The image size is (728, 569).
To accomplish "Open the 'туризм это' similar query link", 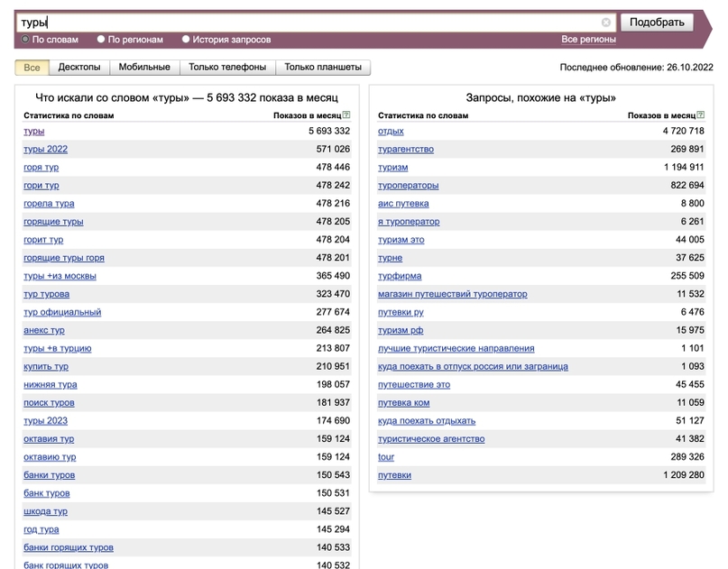I will point(401,240).
